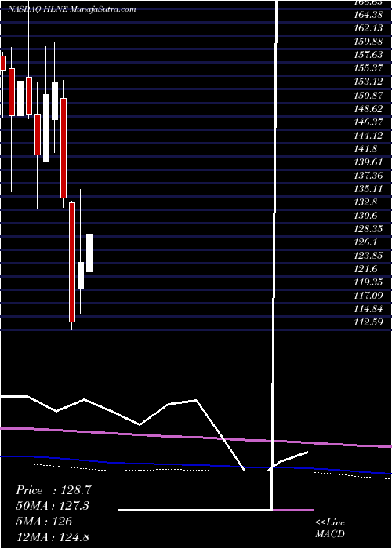The height and width of the screenshot is (549, 392).
Task: Click the 130.6 price axis label
Action: click(366, 216)
